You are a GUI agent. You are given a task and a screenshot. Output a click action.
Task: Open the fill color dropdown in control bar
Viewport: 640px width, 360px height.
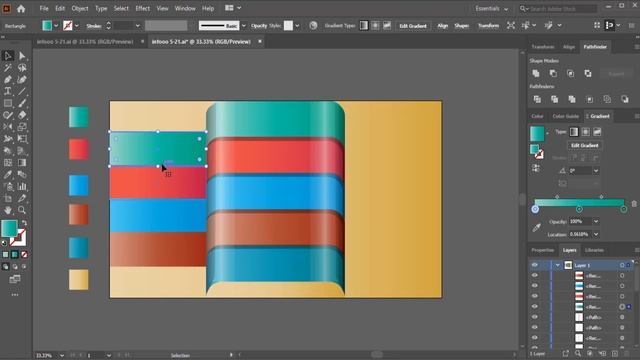pos(56,26)
